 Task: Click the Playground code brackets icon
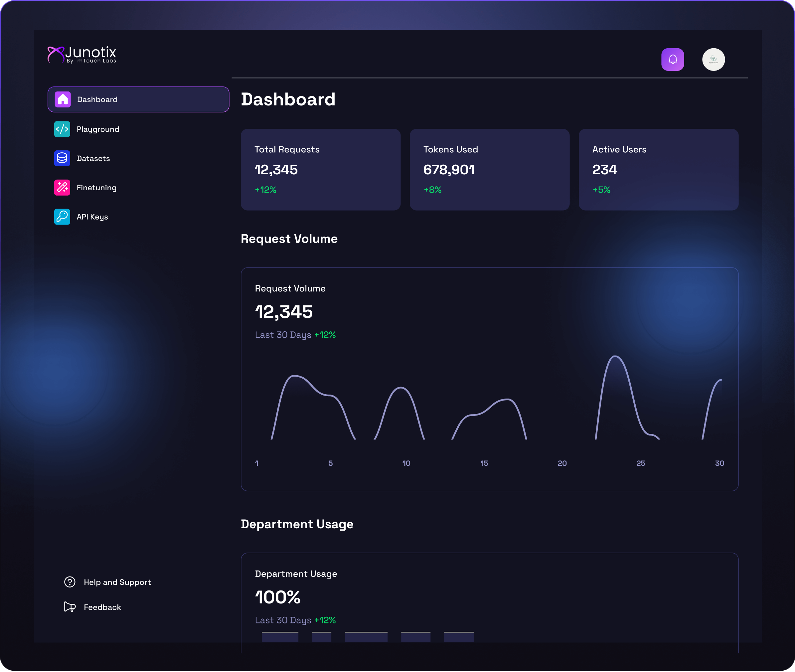coord(62,129)
